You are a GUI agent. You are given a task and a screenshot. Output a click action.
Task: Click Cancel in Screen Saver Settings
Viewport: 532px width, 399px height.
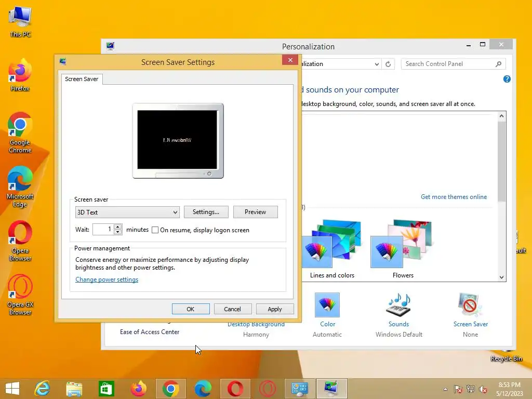click(x=232, y=309)
